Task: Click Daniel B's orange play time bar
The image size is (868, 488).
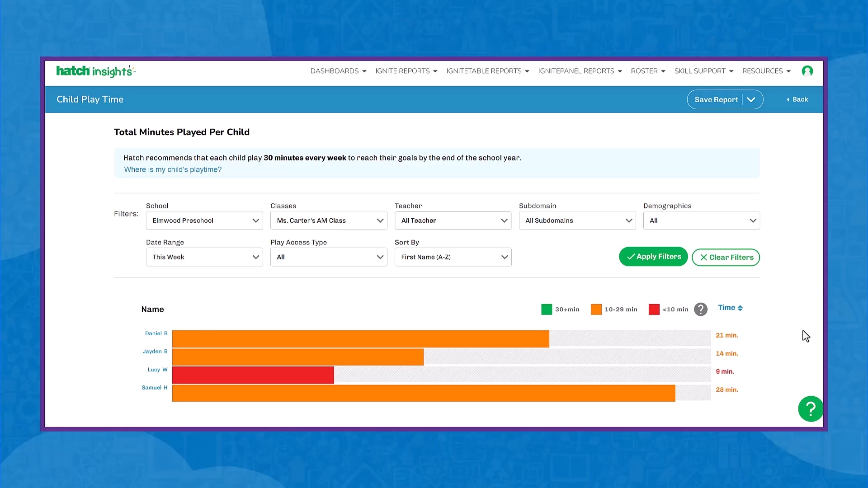Action: (361, 339)
